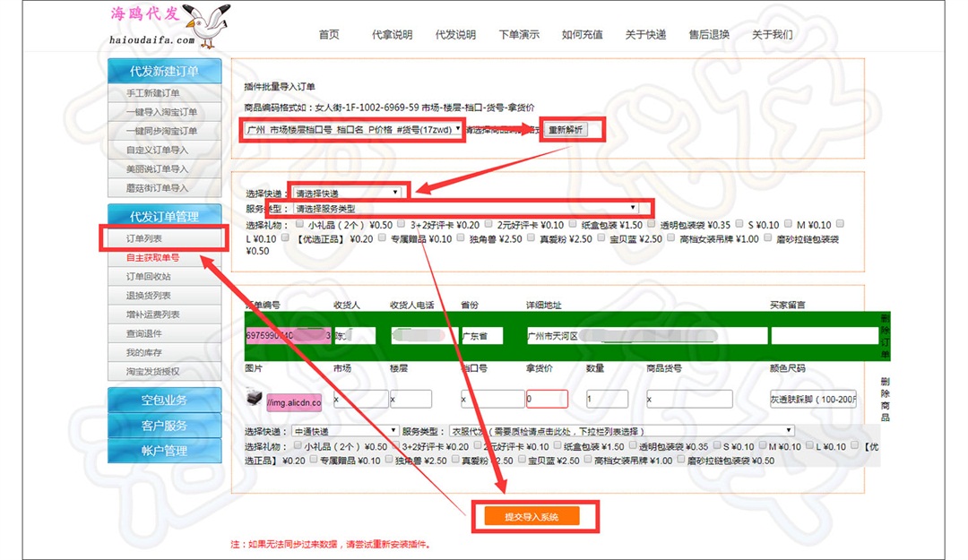Click 删除商品 to remove the product
Screen dimensions: 968x560
coord(885,399)
